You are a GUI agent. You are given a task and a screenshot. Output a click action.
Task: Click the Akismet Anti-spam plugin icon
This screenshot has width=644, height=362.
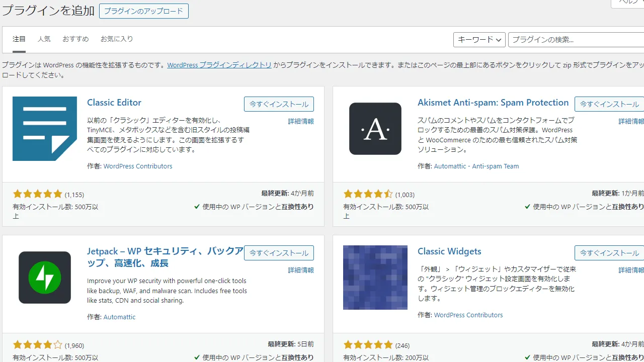(375, 129)
